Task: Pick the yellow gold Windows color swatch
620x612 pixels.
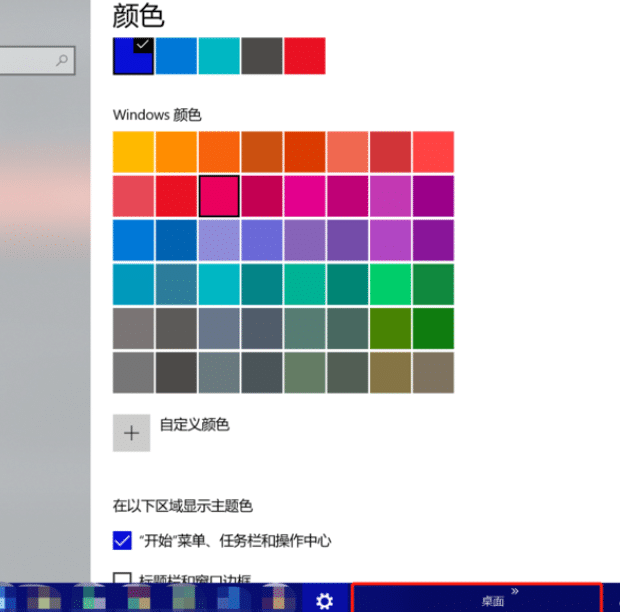Action: pyautogui.click(x=133, y=152)
